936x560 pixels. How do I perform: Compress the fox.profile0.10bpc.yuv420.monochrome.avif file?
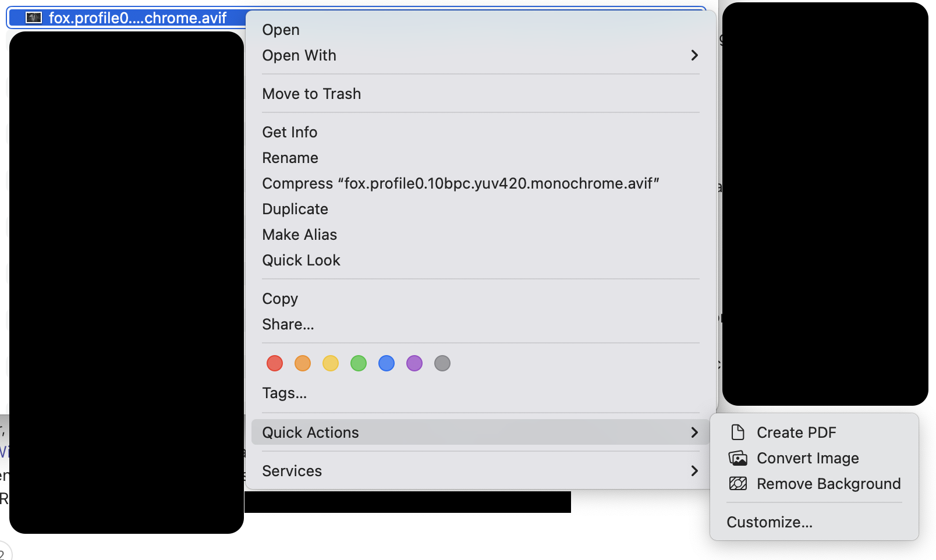pyautogui.click(x=481, y=183)
